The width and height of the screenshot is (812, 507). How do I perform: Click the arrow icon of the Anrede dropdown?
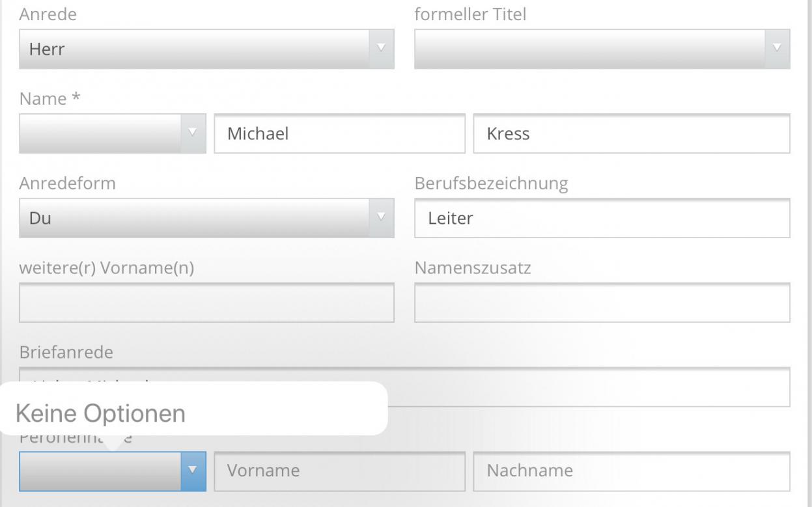pos(382,49)
